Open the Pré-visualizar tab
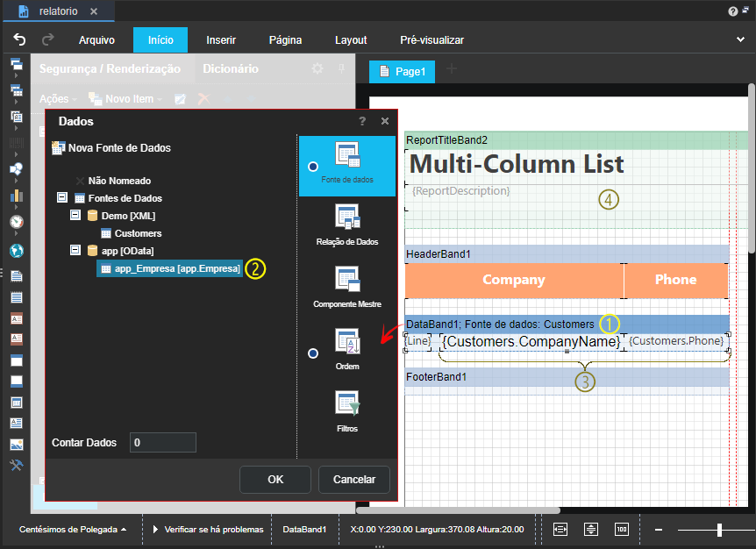The height and width of the screenshot is (549, 756). point(432,40)
